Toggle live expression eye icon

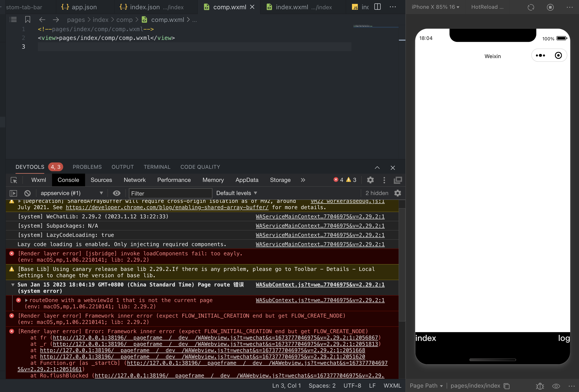pyautogui.click(x=117, y=193)
